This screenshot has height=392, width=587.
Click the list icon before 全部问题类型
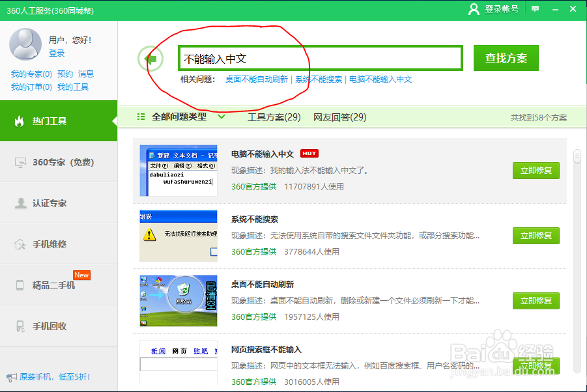141,117
